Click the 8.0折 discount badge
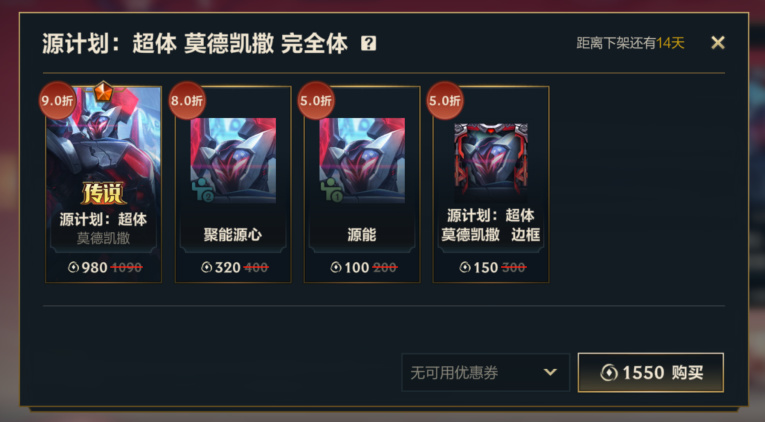Viewport: 765px width, 422px height. coord(187,100)
